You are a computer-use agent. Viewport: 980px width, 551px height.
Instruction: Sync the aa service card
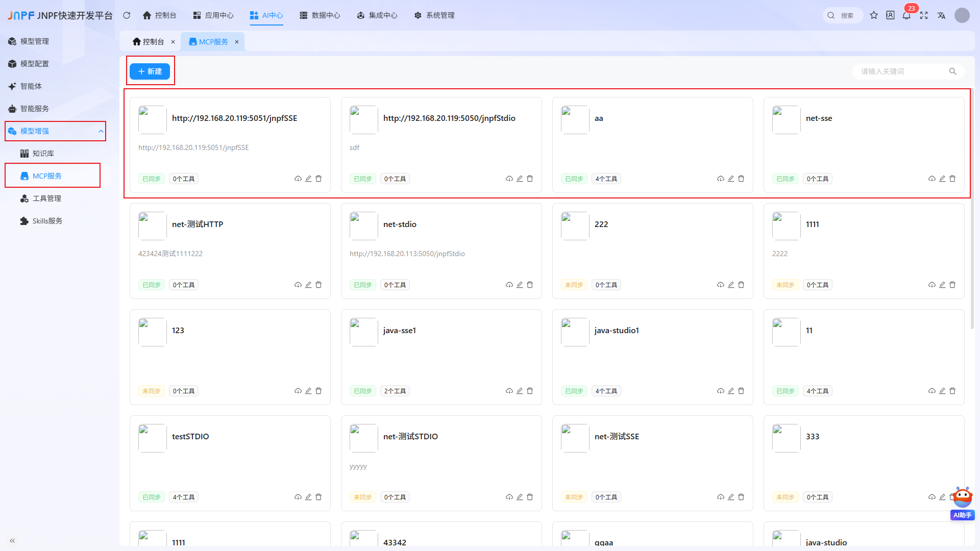pos(721,179)
